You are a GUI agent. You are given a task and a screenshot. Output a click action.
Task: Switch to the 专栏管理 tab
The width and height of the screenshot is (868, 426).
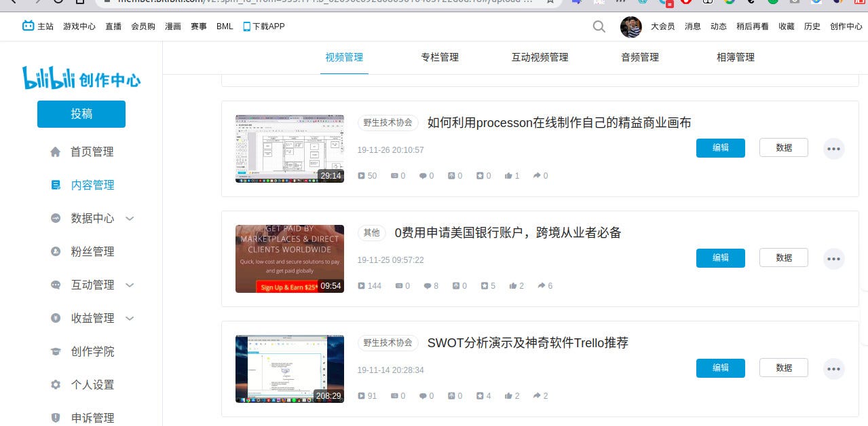(x=440, y=57)
